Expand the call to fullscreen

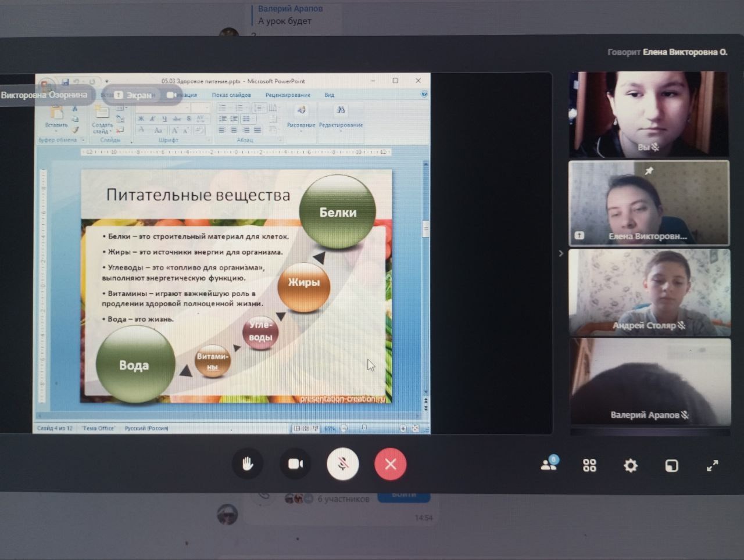(712, 465)
